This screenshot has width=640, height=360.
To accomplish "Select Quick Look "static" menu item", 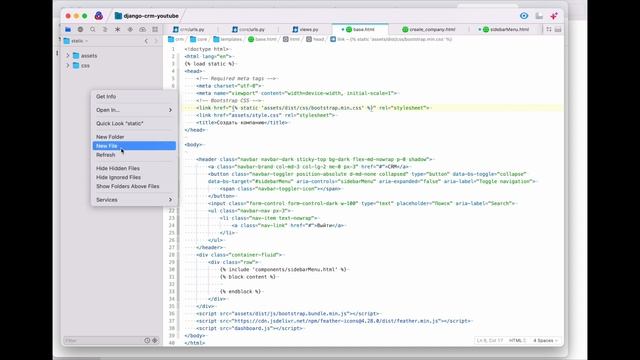I will click(134, 123).
